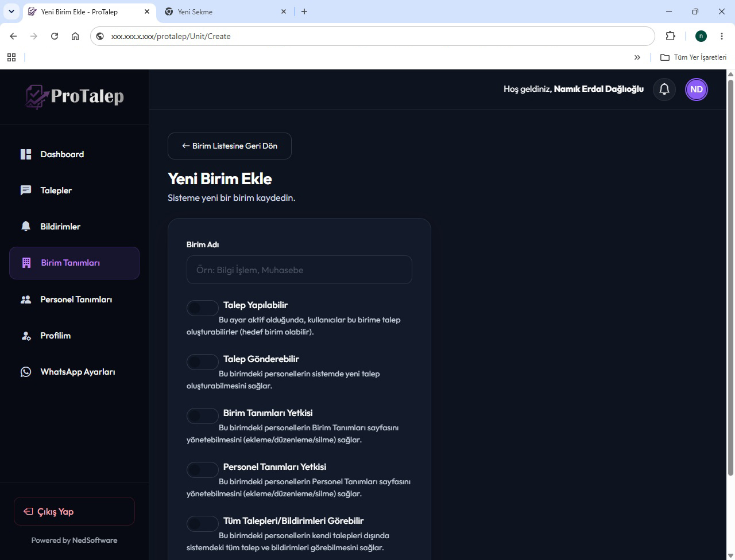Open WhatsApp Ayarları settings
Viewport: 735px width, 560px height.
(74, 372)
